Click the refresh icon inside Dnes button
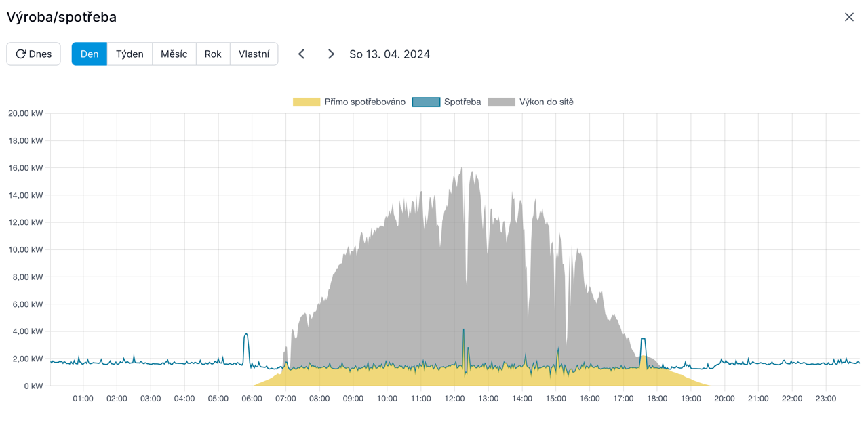This screenshot has height=427, width=868. (21, 54)
